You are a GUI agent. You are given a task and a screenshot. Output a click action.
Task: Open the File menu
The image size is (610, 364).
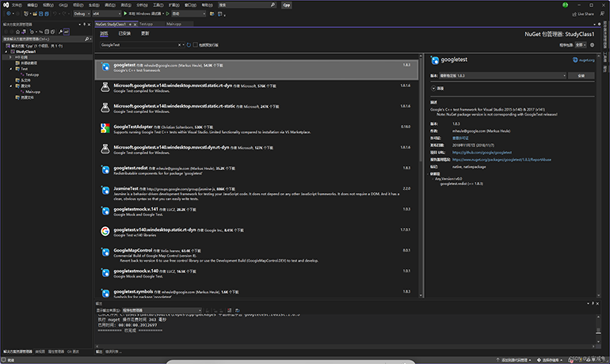pos(17,5)
